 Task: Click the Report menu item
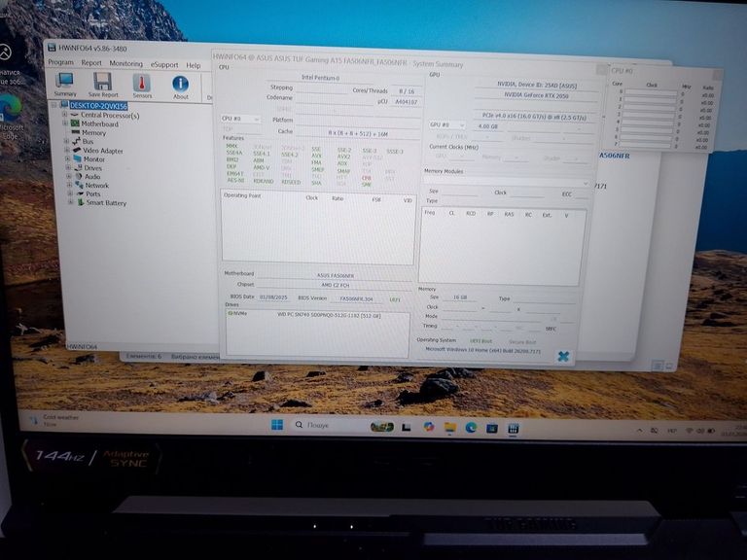91,63
